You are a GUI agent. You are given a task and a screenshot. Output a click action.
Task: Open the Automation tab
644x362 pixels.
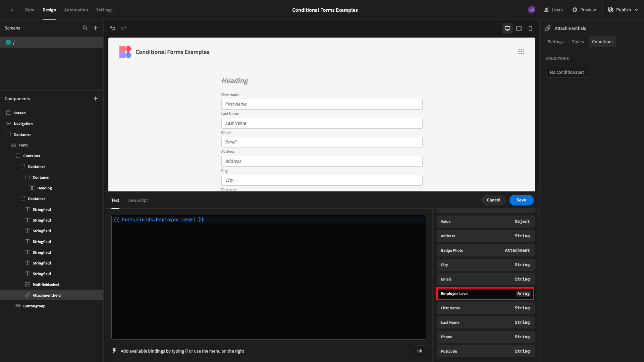click(76, 10)
